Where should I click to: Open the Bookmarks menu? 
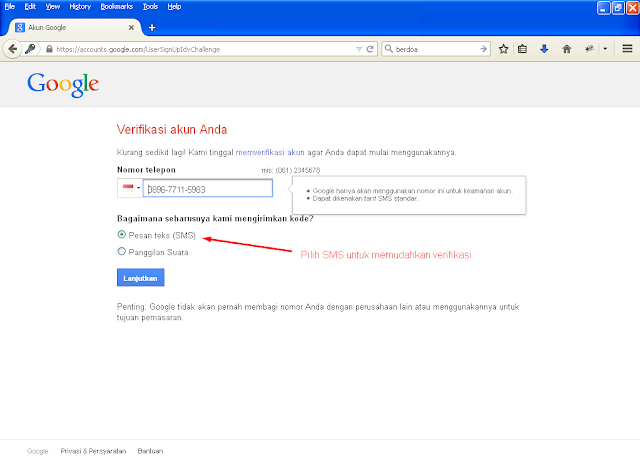117,7
